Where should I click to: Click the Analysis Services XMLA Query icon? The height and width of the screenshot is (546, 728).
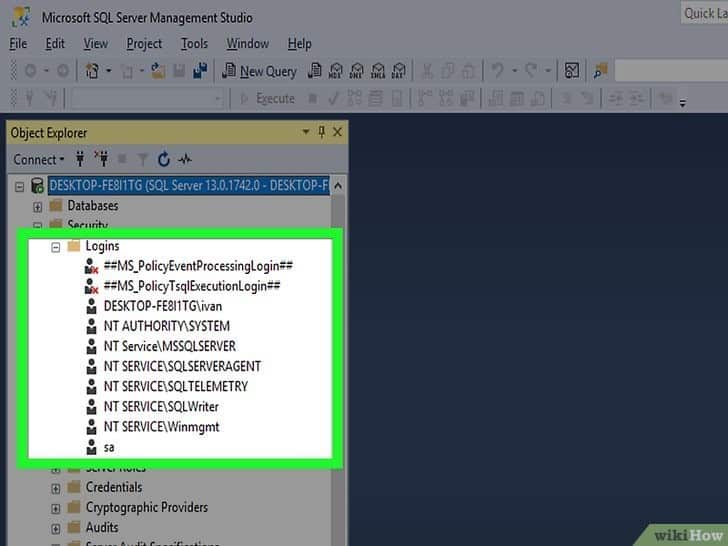click(x=378, y=71)
